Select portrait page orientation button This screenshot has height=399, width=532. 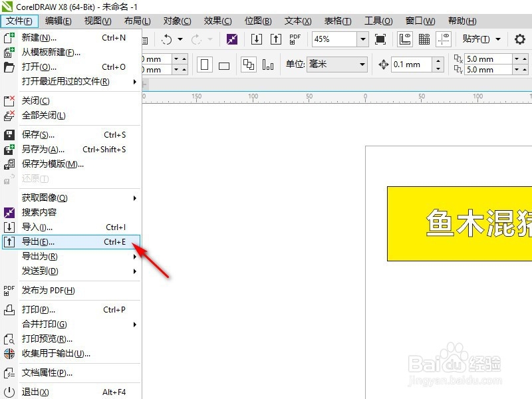[x=205, y=65]
